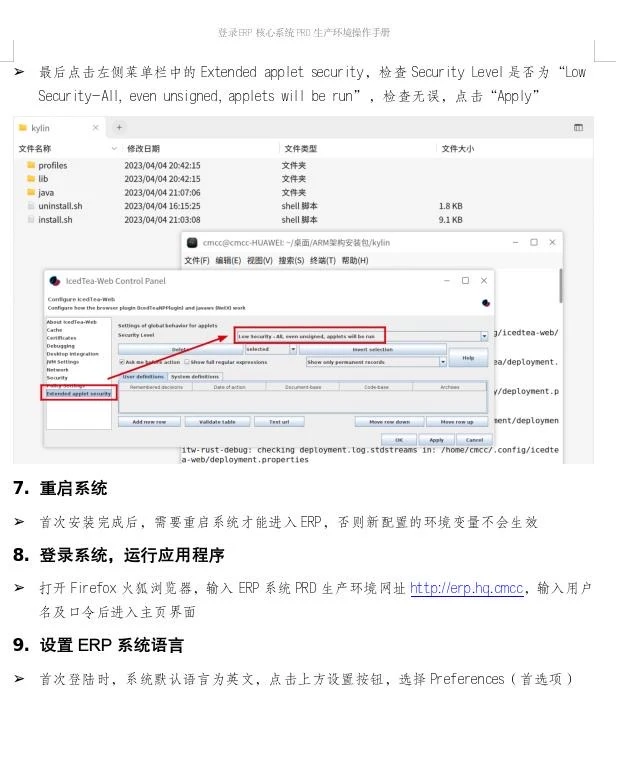The width and height of the screenshot is (631, 773).
Task: Select Certificates in sidebar
Action: pos(61,338)
